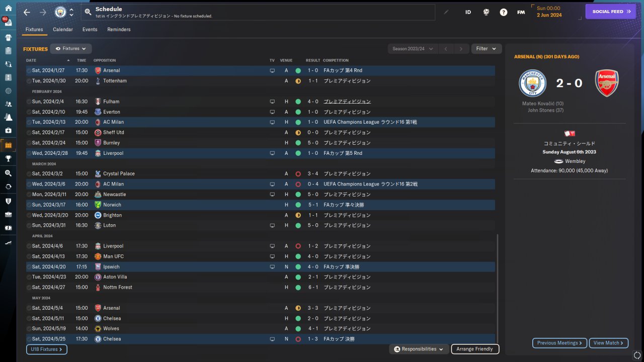Click the green win dot on the Luton row
This screenshot has width=644, height=362.
click(298, 226)
